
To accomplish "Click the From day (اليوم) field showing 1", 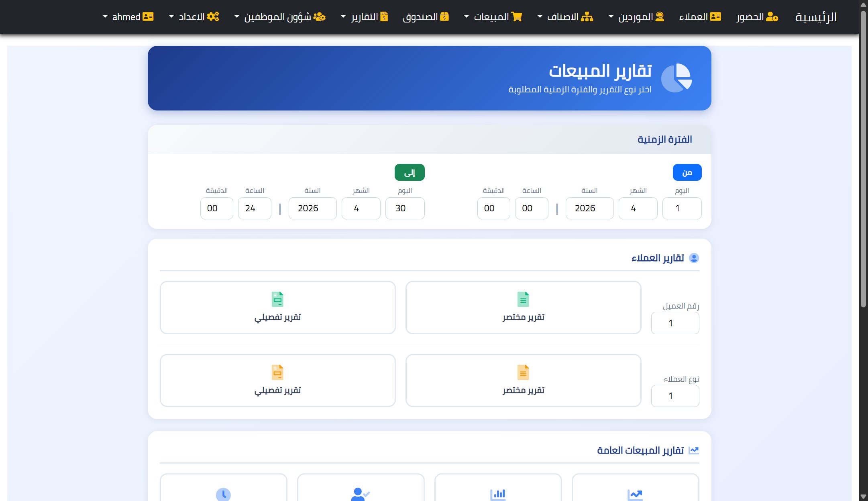I will tap(682, 208).
